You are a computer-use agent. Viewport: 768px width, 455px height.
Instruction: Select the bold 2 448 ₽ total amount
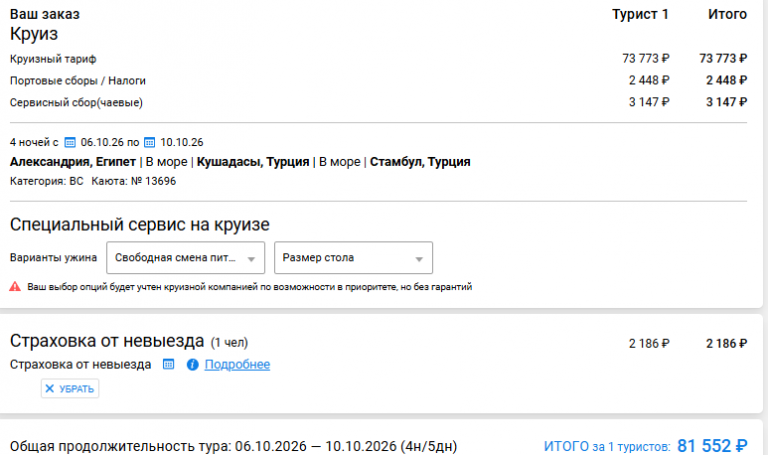(x=726, y=80)
